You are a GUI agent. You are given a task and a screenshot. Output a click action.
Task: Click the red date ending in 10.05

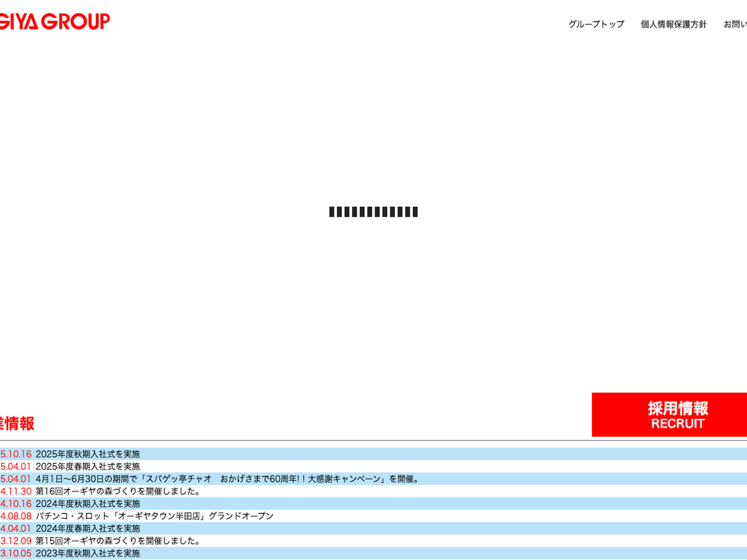[x=16, y=553]
